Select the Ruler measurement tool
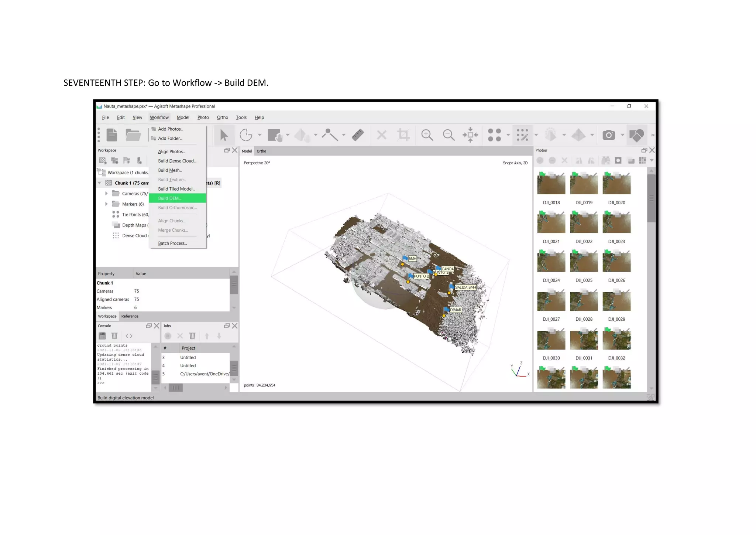The width and height of the screenshot is (756, 535). pyautogui.click(x=358, y=135)
